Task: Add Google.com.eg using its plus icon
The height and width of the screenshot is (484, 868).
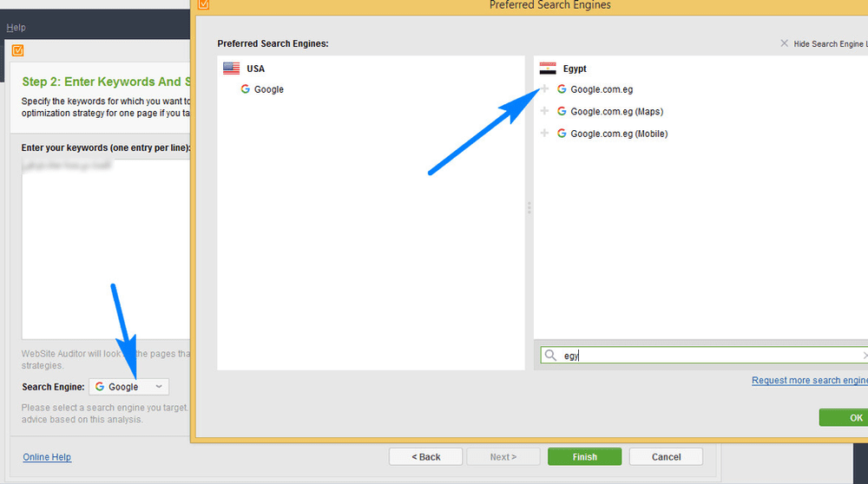Action: (545, 89)
